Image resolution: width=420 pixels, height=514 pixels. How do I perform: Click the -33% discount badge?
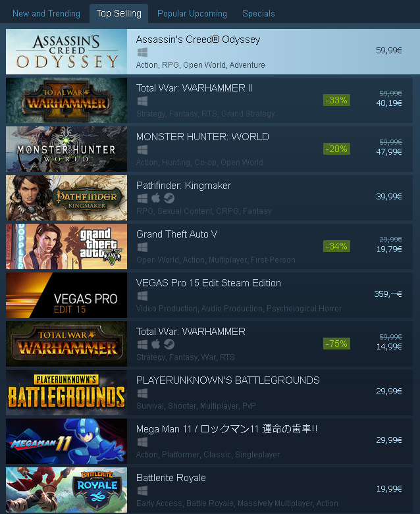336,100
